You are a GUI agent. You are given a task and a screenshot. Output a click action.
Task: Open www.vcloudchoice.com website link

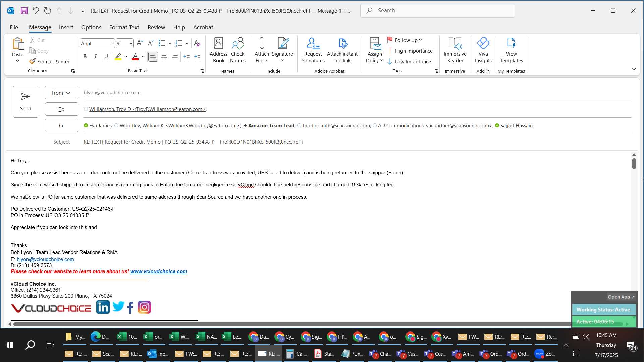tap(159, 271)
